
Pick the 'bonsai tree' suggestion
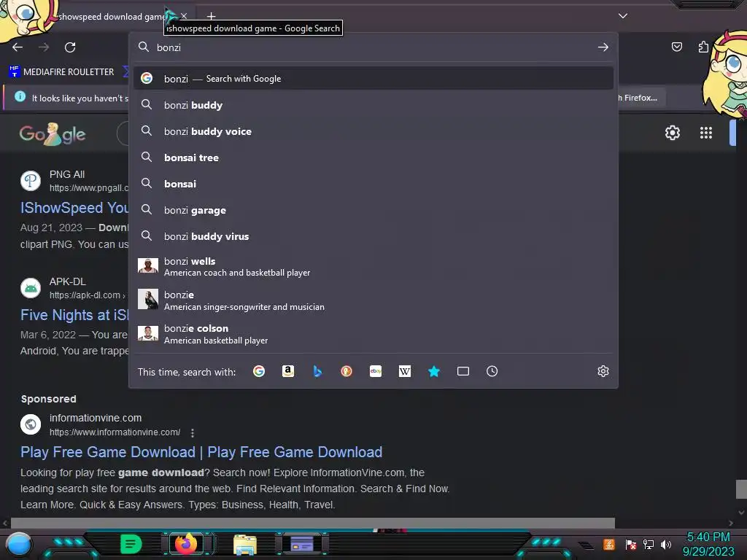click(x=373, y=157)
